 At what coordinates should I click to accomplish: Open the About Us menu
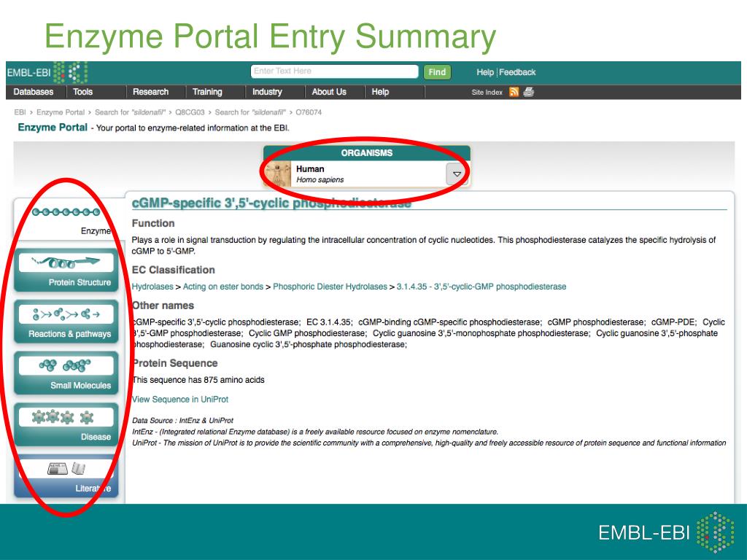click(x=329, y=92)
